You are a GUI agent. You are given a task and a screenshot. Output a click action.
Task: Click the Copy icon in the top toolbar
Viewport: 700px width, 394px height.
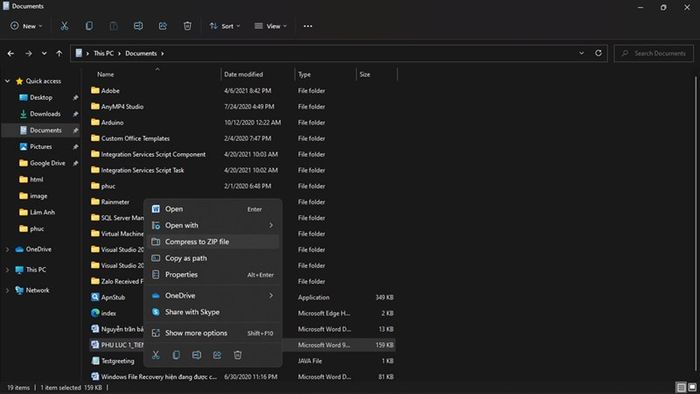[89, 26]
